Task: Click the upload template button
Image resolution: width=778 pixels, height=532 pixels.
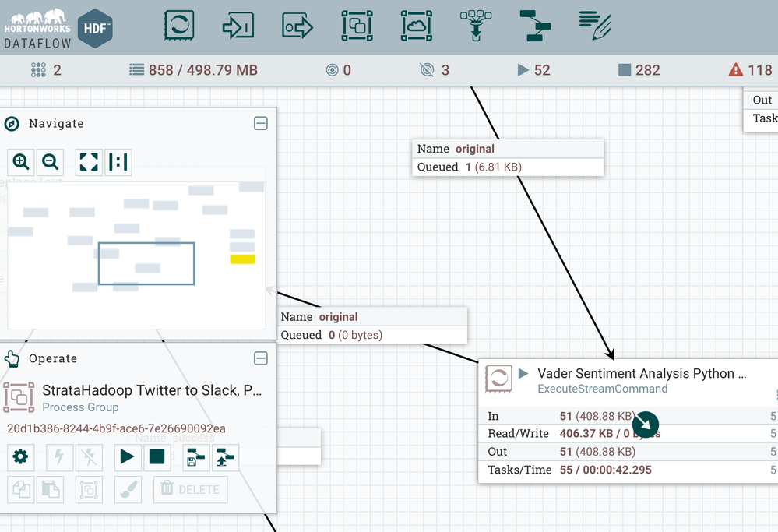Action: (225, 457)
